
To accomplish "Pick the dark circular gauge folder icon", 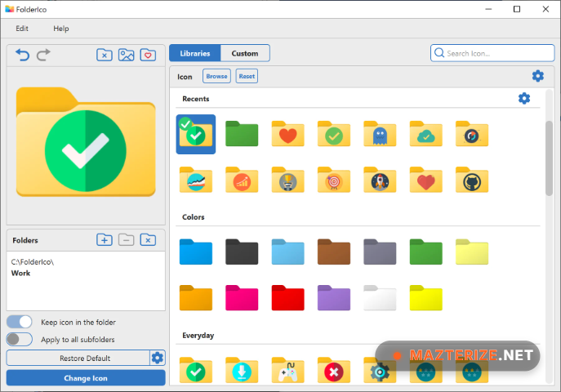I will (472, 134).
